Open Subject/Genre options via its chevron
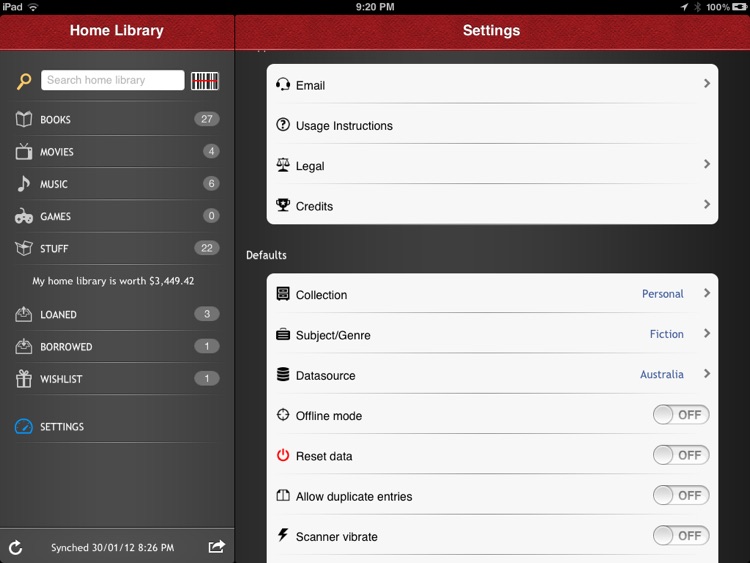750x563 pixels. (706, 333)
